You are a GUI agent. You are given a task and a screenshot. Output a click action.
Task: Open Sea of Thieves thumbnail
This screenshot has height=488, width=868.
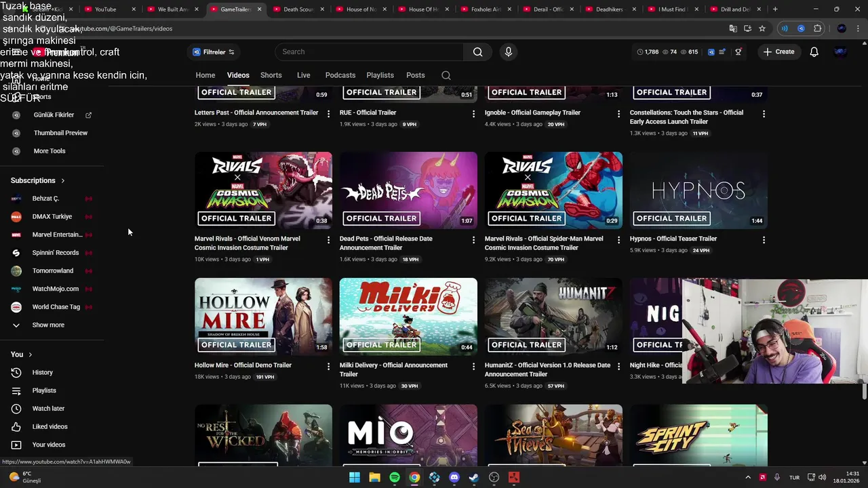click(x=553, y=435)
